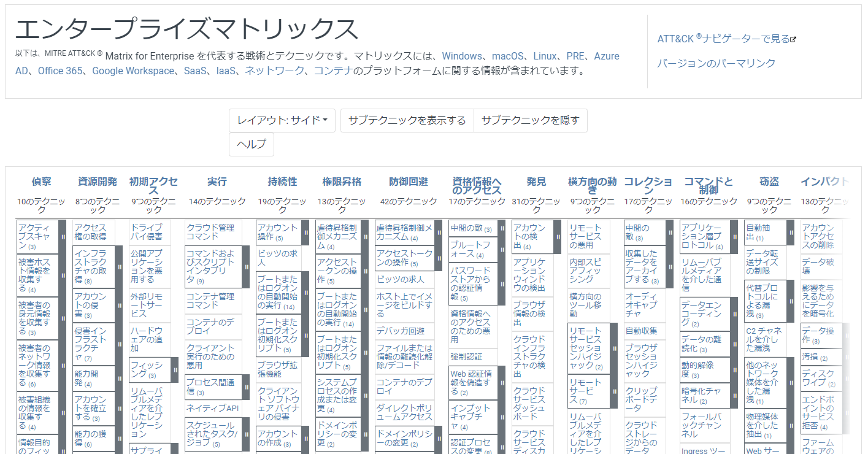Expand sub-techniques of 自動抽出
The width and height of the screenshot is (868, 454).
click(791, 233)
